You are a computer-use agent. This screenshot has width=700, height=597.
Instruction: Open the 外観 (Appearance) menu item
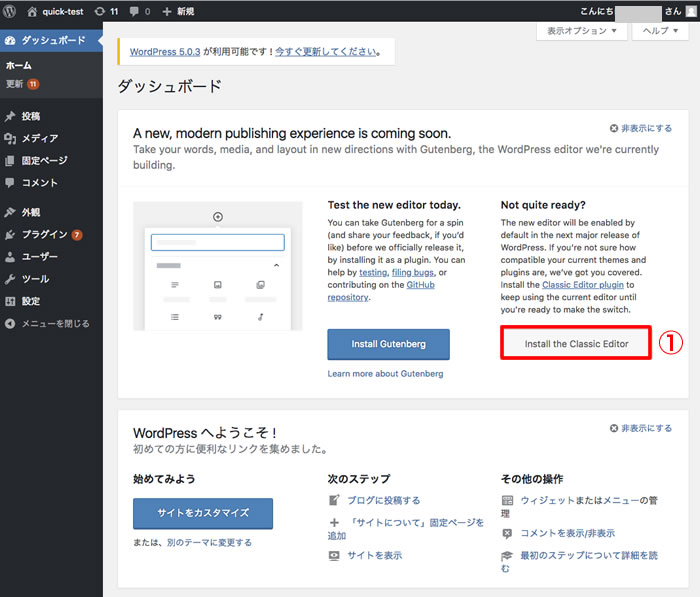30,213
